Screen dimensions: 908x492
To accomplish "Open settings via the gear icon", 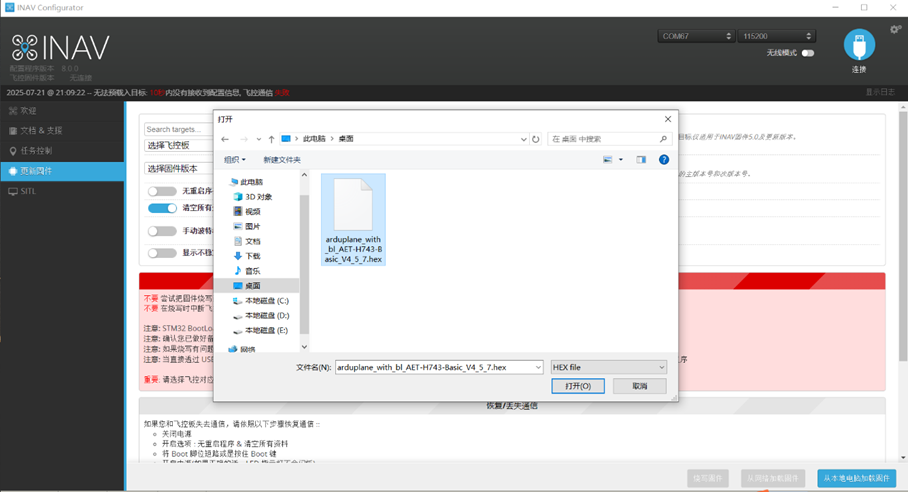I will pos(895,30).
